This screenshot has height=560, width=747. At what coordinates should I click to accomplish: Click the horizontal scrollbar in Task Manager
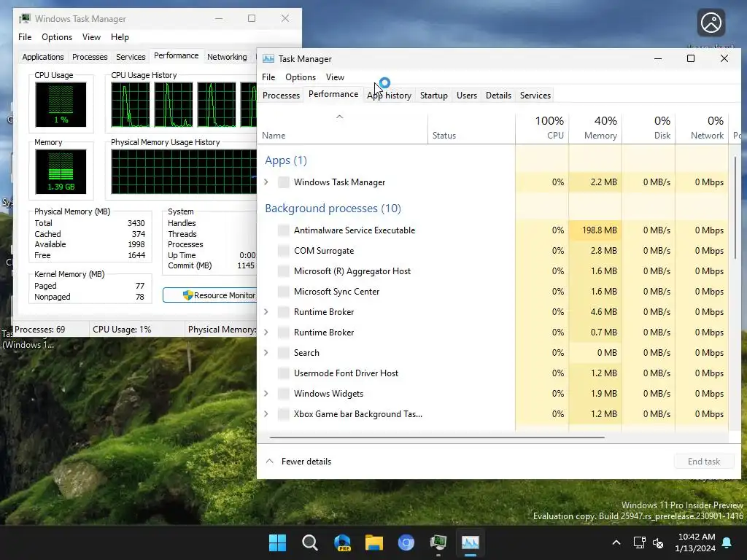[437, 437]
